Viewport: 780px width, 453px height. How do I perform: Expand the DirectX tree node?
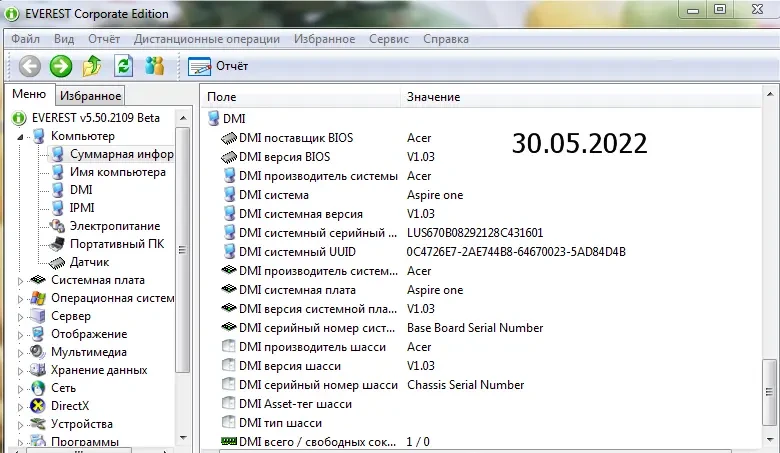(x=20, y=407)
